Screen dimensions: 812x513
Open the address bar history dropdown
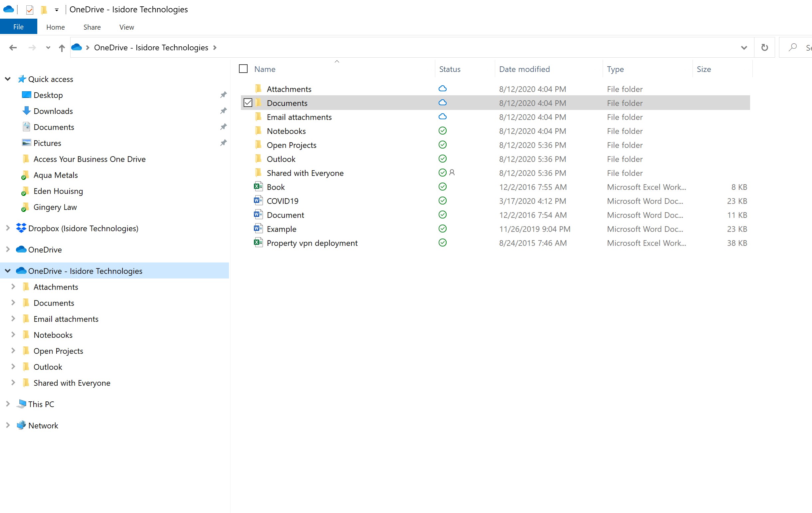coord(744,48)
